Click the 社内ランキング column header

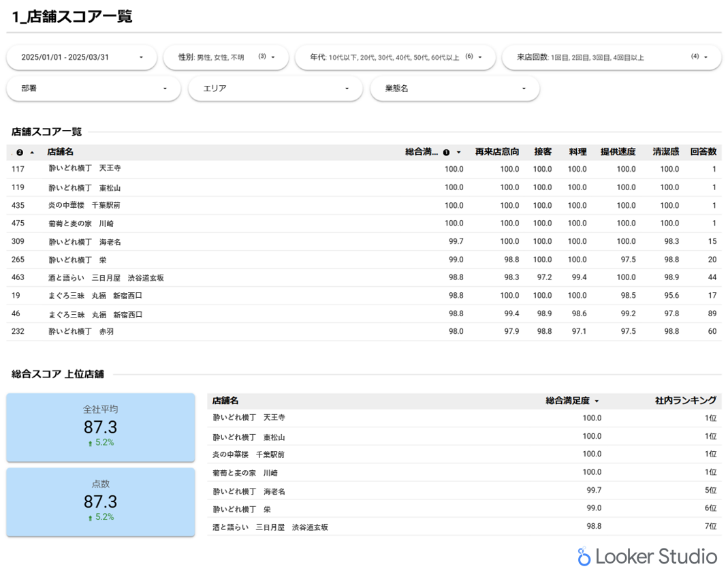pos(685,401)
